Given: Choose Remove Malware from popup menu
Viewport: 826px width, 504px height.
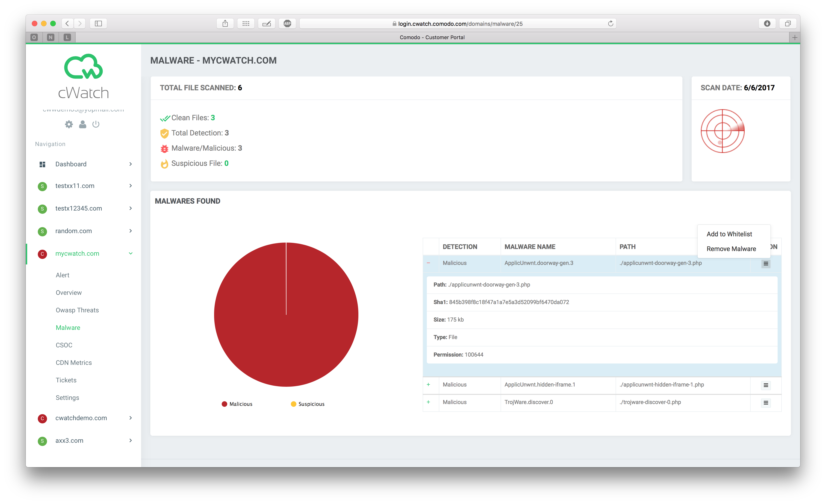Looking at the screenshot, I should tap(731, 249).
